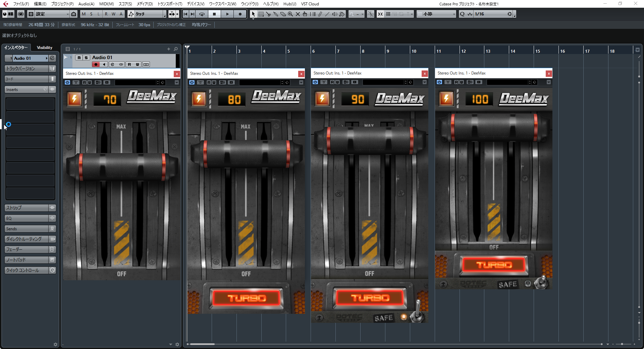Select the Glue tool
Image resolution: width=644 pixels, height=349 pixels.
[276, 14]
